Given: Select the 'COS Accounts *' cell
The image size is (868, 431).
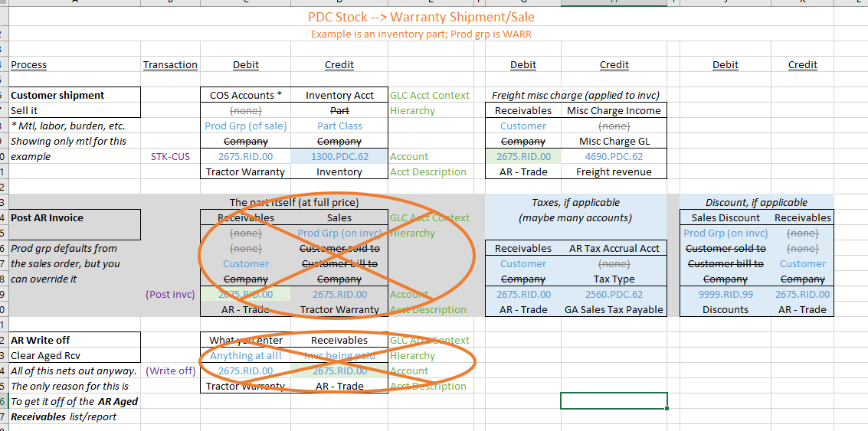Looking at the screenshot, I should (245, 95).
